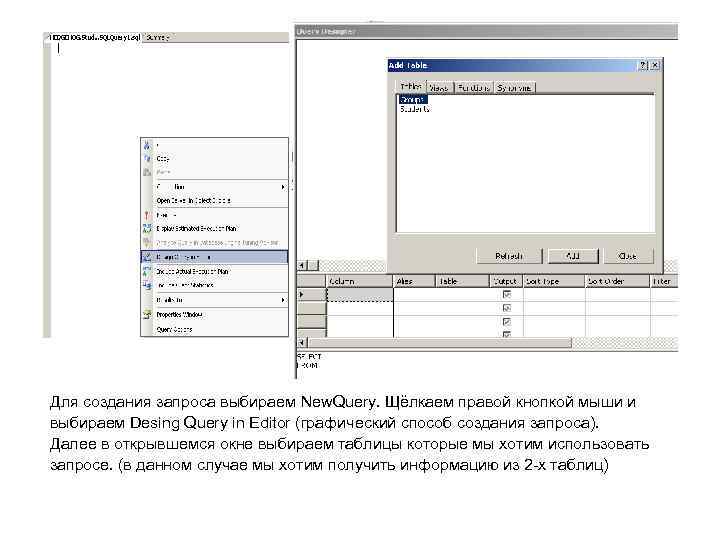
Task: Select the first grid row via its arrow selector
Action: tap(311, 295)
